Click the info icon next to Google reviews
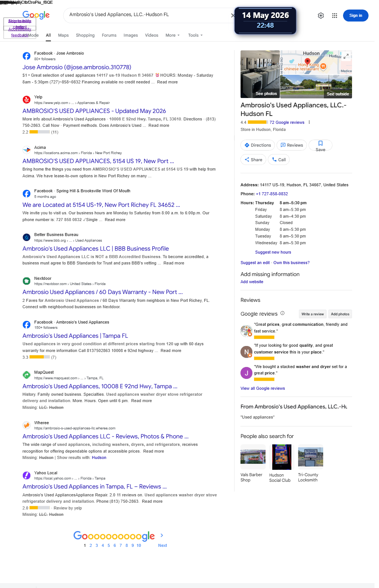Viewport: 379px width, 588px height. click(282, 313)
